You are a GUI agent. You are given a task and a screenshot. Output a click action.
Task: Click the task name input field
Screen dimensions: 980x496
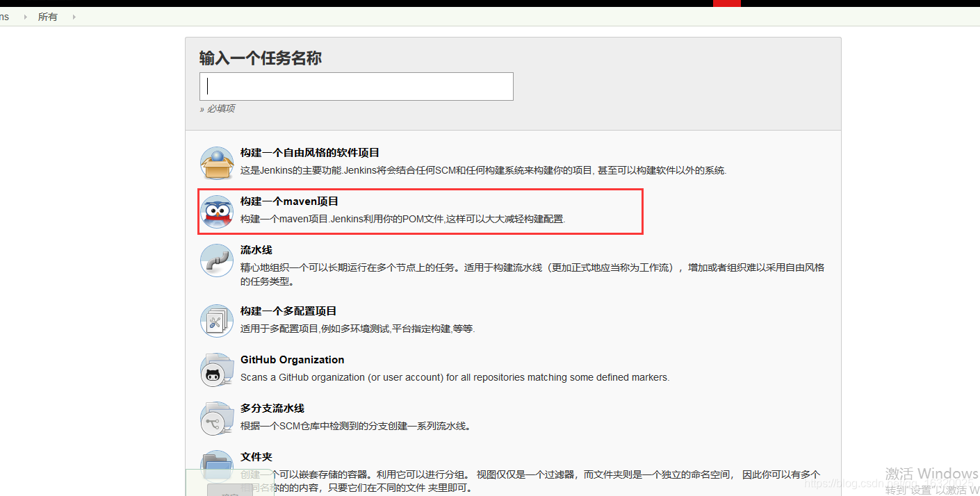[x=356, y=86]
